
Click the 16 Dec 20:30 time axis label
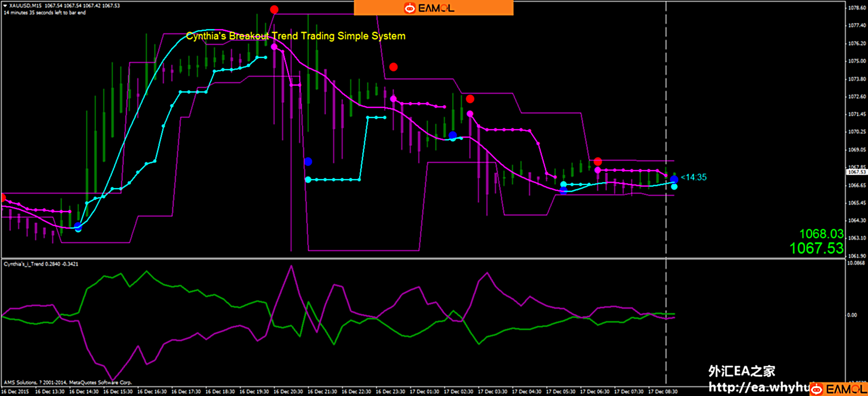pyautogui.click(x=288, y=392)
